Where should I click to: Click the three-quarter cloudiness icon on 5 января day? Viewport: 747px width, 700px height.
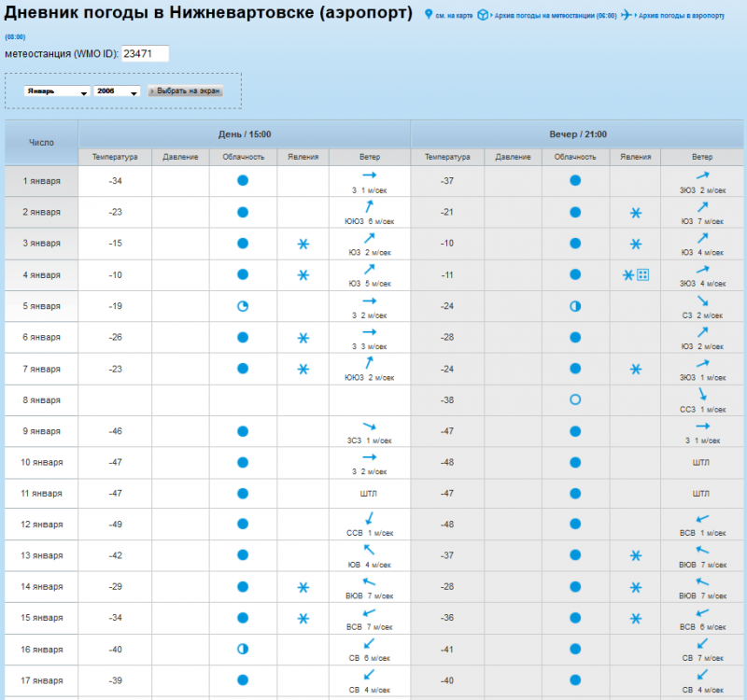tap(243, 306)
